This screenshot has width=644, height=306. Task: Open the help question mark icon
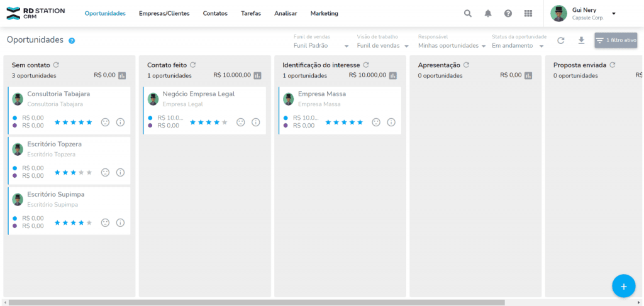point(508,13)
